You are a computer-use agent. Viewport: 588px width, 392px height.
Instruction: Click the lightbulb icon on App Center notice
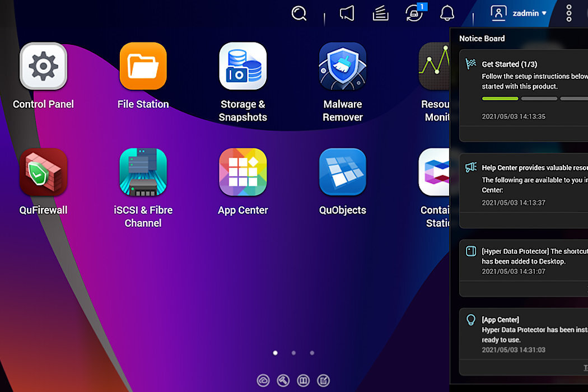pos(471,320)
